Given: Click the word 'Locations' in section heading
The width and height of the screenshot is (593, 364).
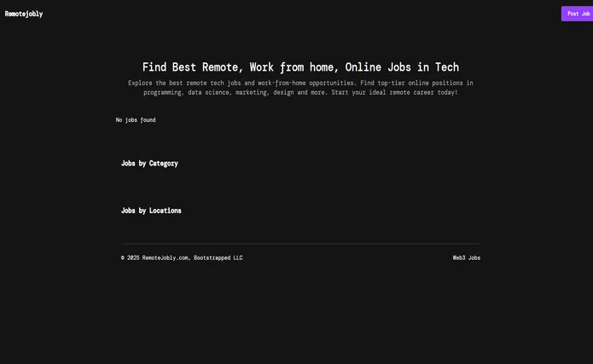Looking at the screenshot, I should pyautogui.click(x=165, y=211).
